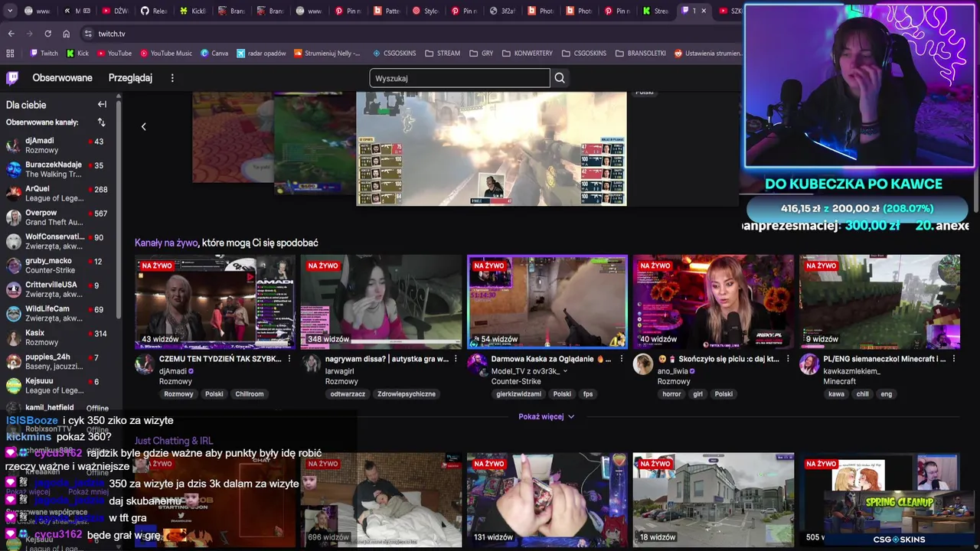Open the three-dot menu beside Przeglądaj
980x551 pixels.
[x=172, y=78]
